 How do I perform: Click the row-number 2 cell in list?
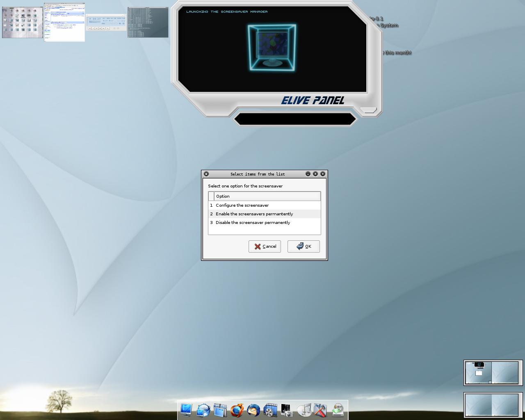click(211, 214)
